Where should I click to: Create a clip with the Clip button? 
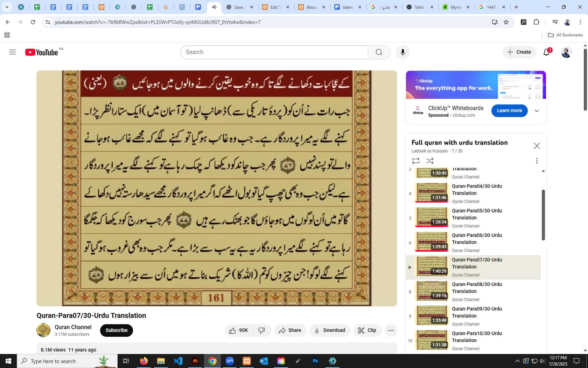(x=367, y=330)
